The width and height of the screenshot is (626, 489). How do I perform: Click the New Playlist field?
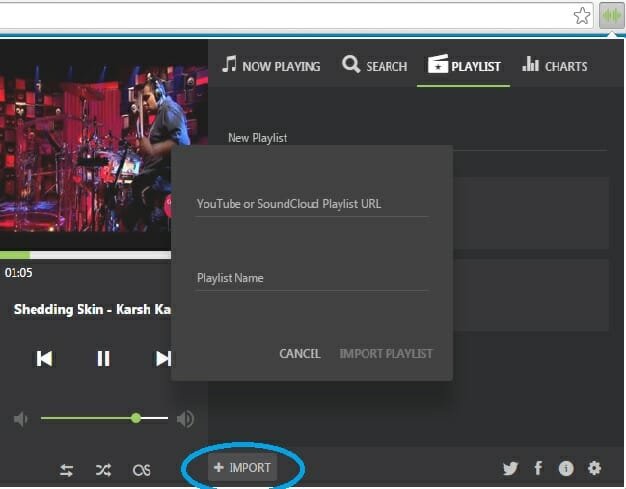point(418,139)
